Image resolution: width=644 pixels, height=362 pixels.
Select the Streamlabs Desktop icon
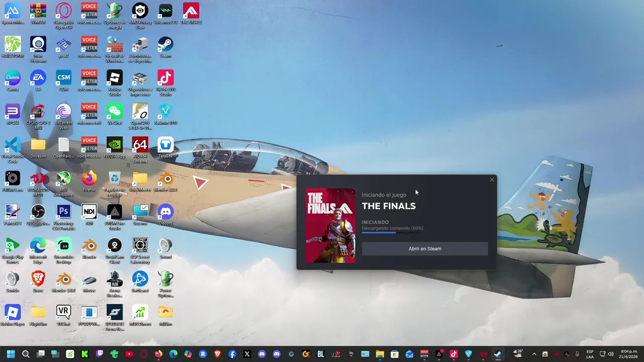[63, 251]
